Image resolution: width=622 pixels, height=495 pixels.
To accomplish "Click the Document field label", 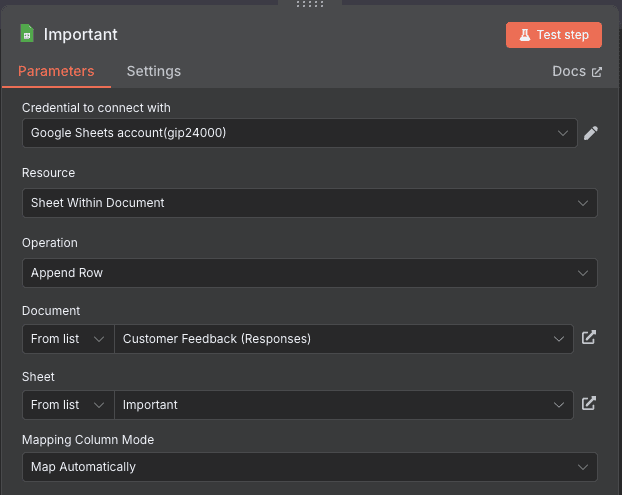I will tap(51, 311).
